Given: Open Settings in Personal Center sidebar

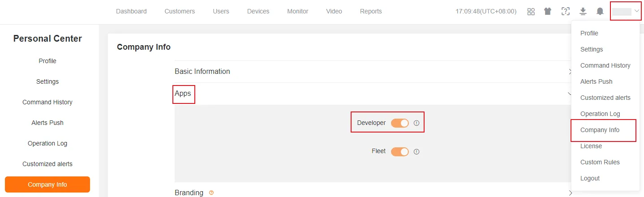Looking at the screenshot, I should [x=47, y=82].
